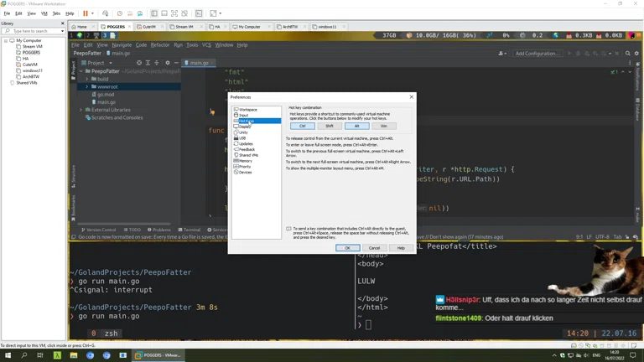The width and height of the screenshot is (644, 362).
Task: Toggle the Shift hot key button
Action: pyautogui.click(x=330, y=126)
